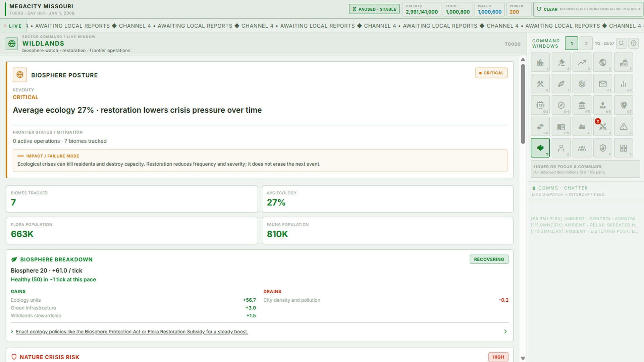Follow the Enact ecology policies link
This screenshot has width=644, height=362.
[132, 331]
